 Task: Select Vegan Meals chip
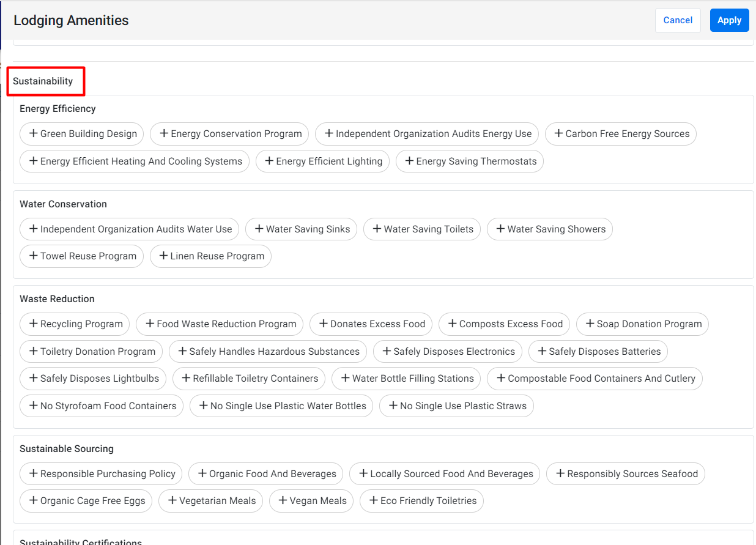(311, 501)
